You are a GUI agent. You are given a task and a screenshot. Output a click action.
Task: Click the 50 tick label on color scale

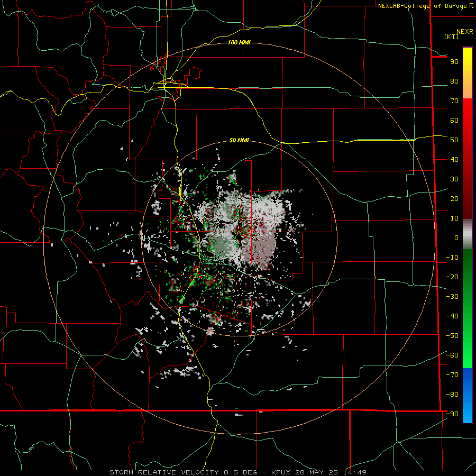pos(454,140)
